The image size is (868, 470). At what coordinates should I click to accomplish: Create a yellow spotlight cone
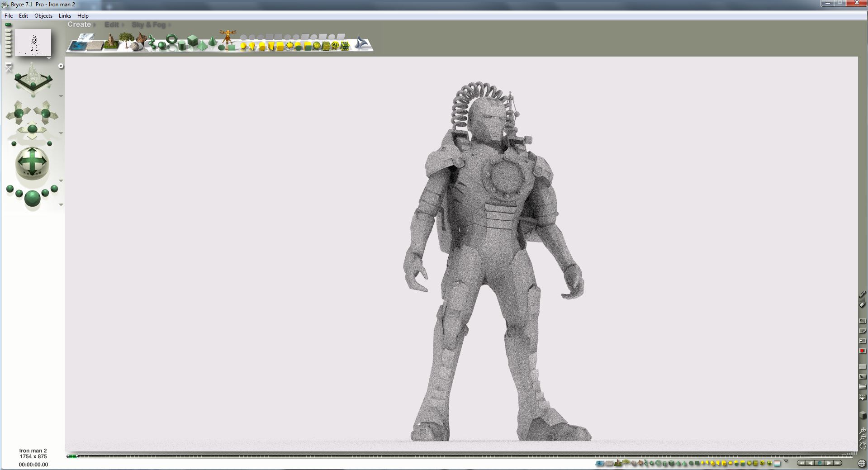tap(252, 46)
